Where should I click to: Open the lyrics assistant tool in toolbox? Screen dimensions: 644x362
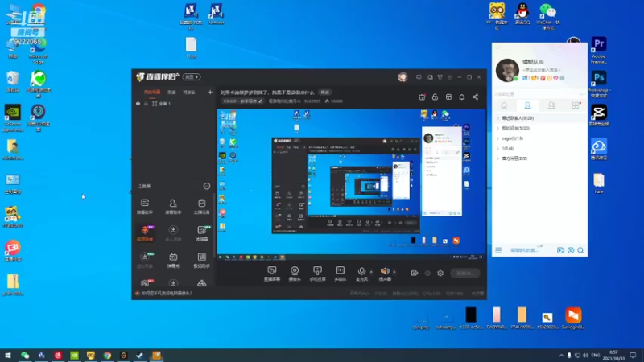pyautogui.click(x=202, y=260)
